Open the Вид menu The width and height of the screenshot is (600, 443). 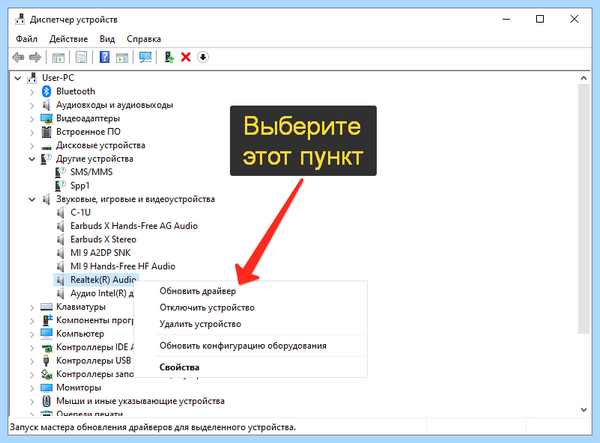107,39
